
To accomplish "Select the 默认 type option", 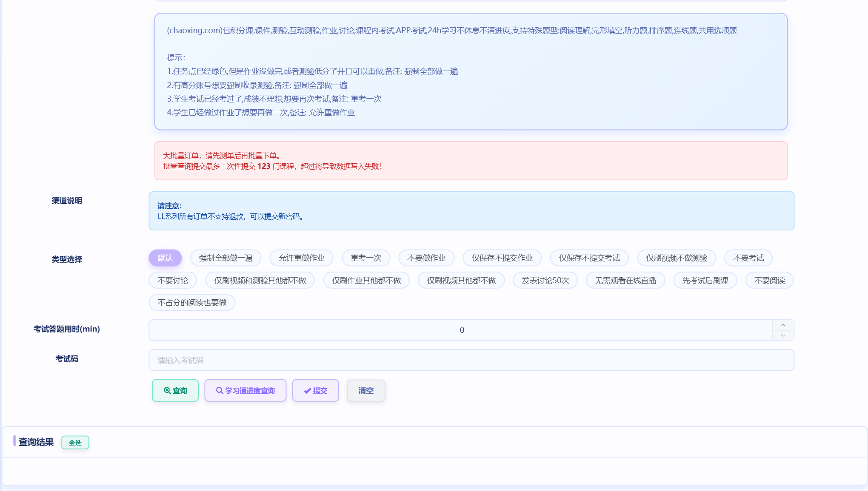I will [165, 258].
